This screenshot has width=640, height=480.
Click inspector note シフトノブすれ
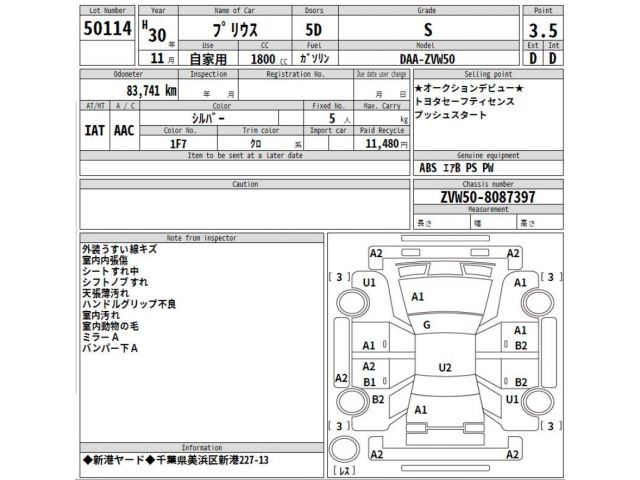pyautogui.click(x=115, y=282)
